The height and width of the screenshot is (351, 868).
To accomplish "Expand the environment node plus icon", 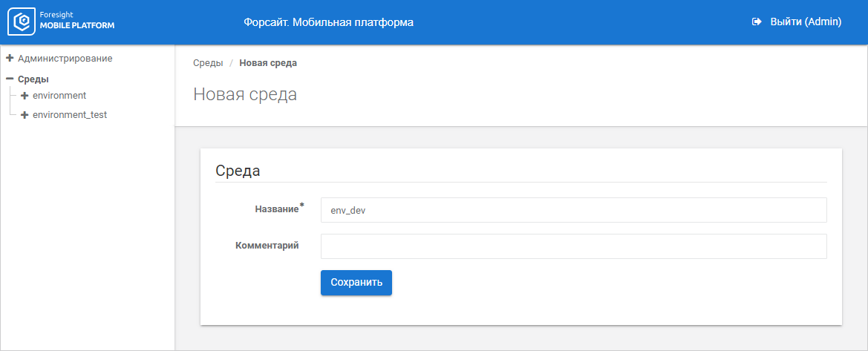I will (25, 96).
